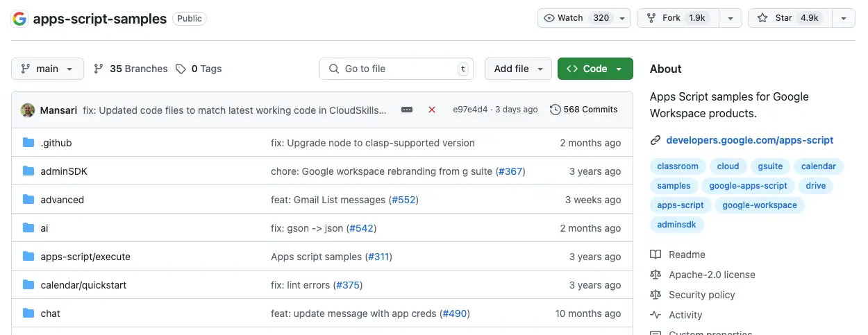Open pull request #552 link

[x=403, y=200]
